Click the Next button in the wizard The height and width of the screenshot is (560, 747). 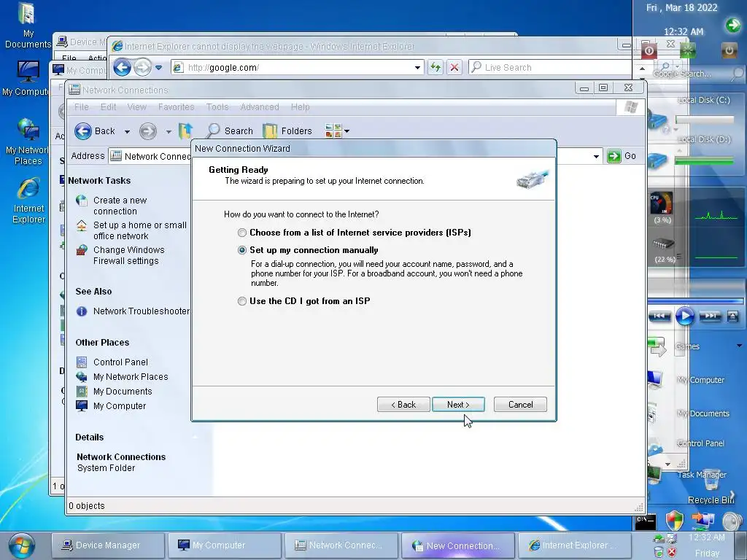point(458,404)
